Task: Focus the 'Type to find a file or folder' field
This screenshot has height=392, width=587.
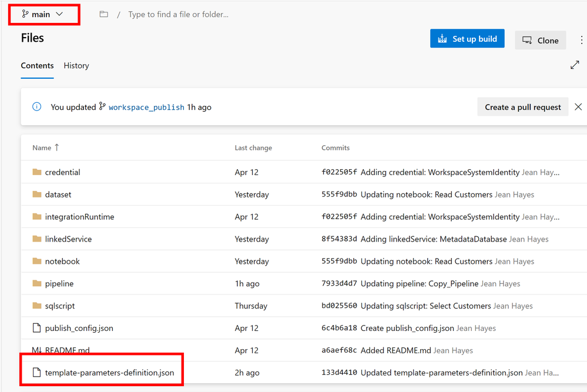Action: click(178, 14)
